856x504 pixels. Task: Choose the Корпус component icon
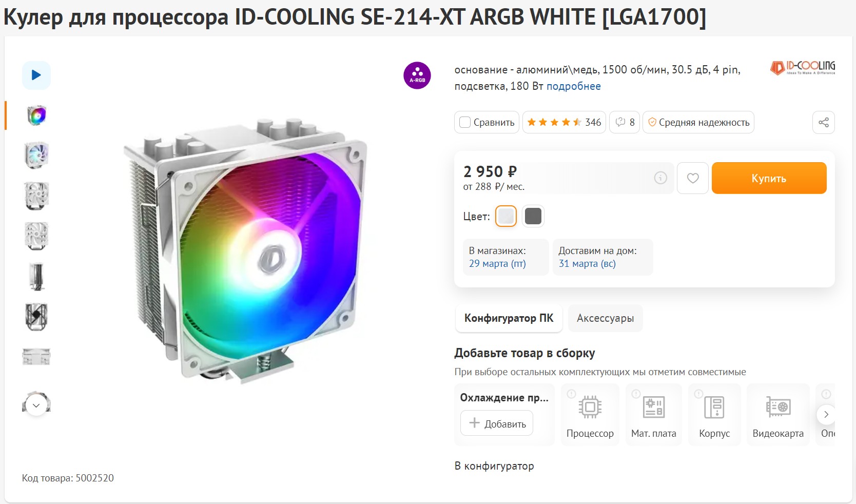tap(714, 408)
